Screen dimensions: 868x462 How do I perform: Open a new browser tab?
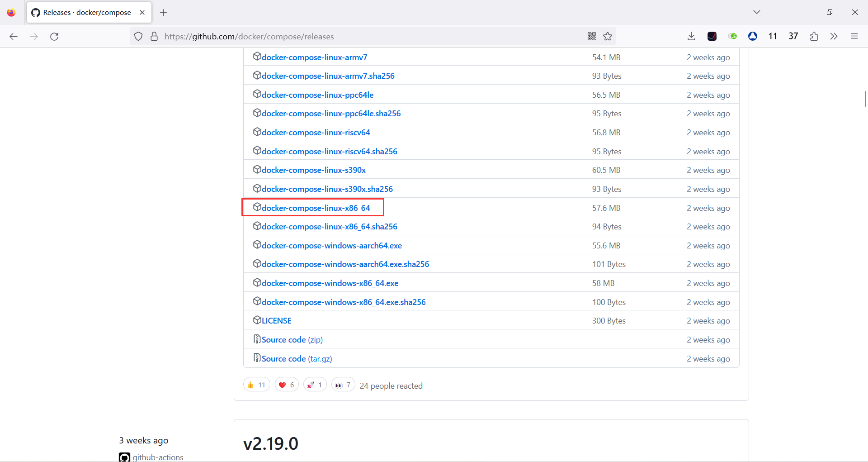pyautogui.click(x=164, y=13)
